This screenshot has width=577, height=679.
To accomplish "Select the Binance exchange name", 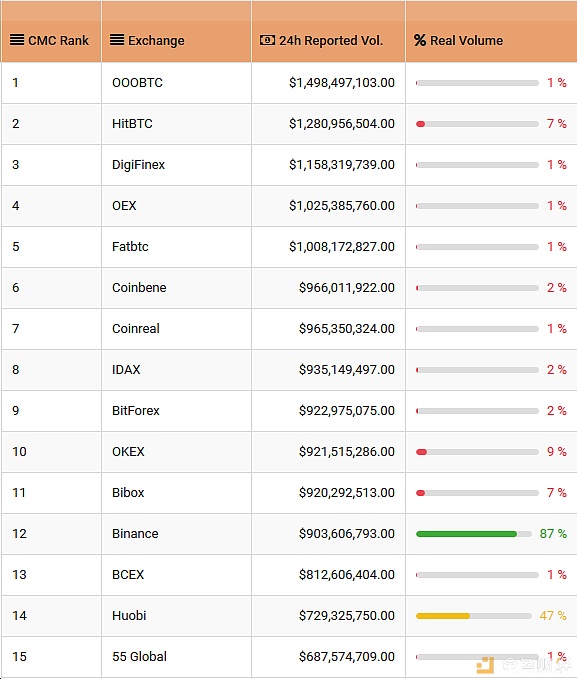I will (135, 534).
